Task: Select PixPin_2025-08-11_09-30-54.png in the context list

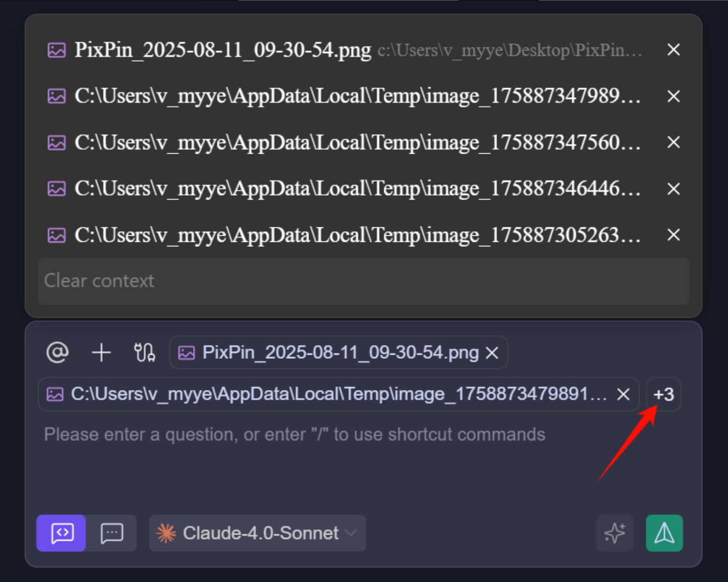Action: pos(222,50)
